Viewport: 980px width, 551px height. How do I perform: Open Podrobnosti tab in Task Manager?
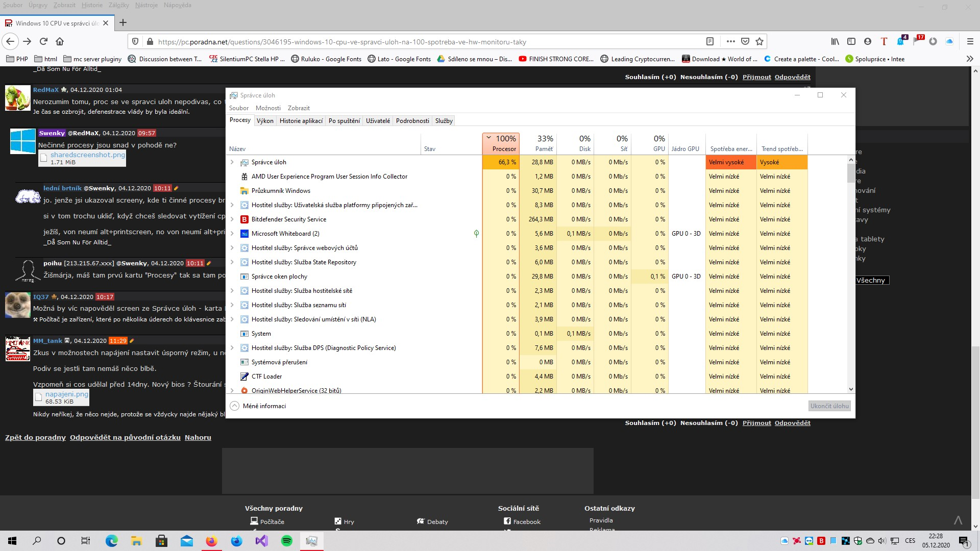click(412, 121)
